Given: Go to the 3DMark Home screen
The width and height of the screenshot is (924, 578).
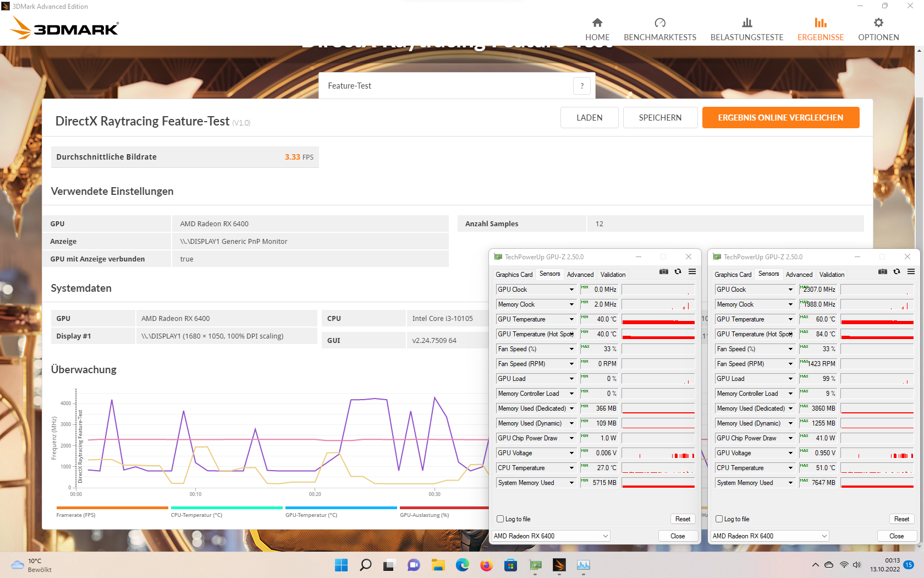Looking at the screenshot, I should [597, 28].
